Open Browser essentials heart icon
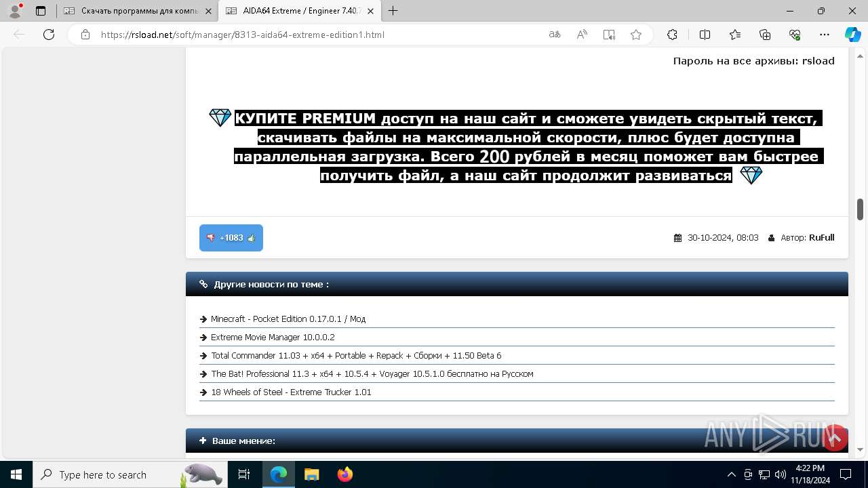 click(795, 35)
